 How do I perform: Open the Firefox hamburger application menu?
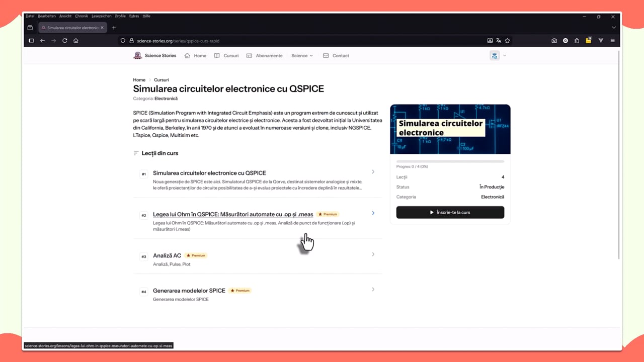pos(612,41)
